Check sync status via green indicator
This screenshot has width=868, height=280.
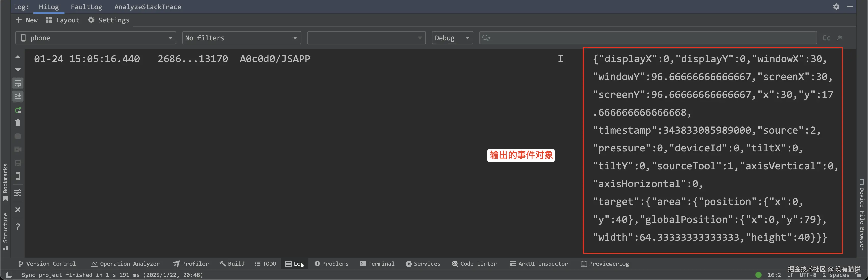pyautogui.click(x=758, y=275)
